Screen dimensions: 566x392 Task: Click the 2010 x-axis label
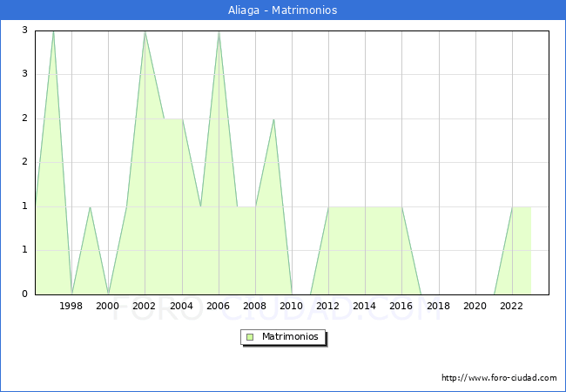click(x=292, y=306)
